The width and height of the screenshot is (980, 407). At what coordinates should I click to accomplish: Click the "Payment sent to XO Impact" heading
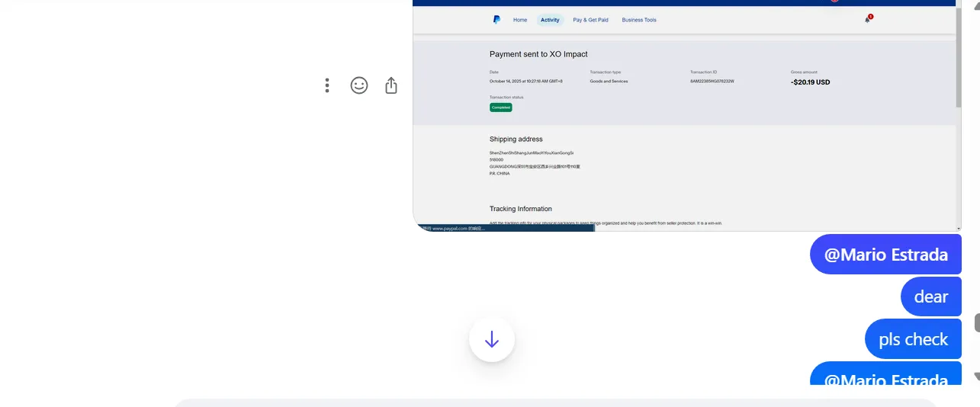pos(538,54)
